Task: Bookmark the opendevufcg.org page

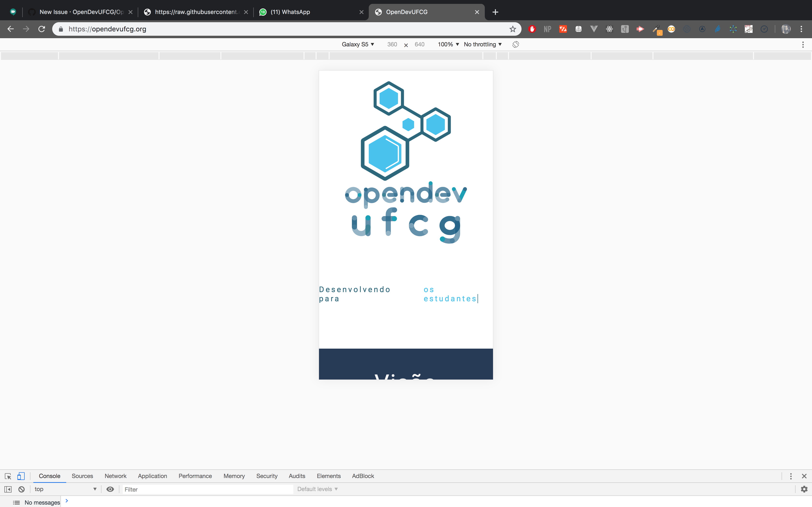Action: coord(513,29)
